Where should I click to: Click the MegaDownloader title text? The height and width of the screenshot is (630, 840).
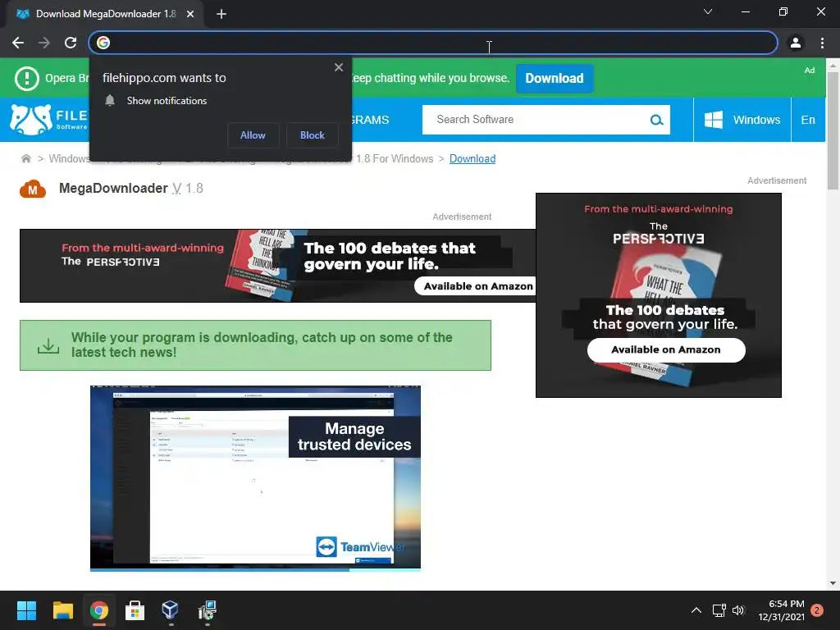pyautogui.click(x=113, y=188)
